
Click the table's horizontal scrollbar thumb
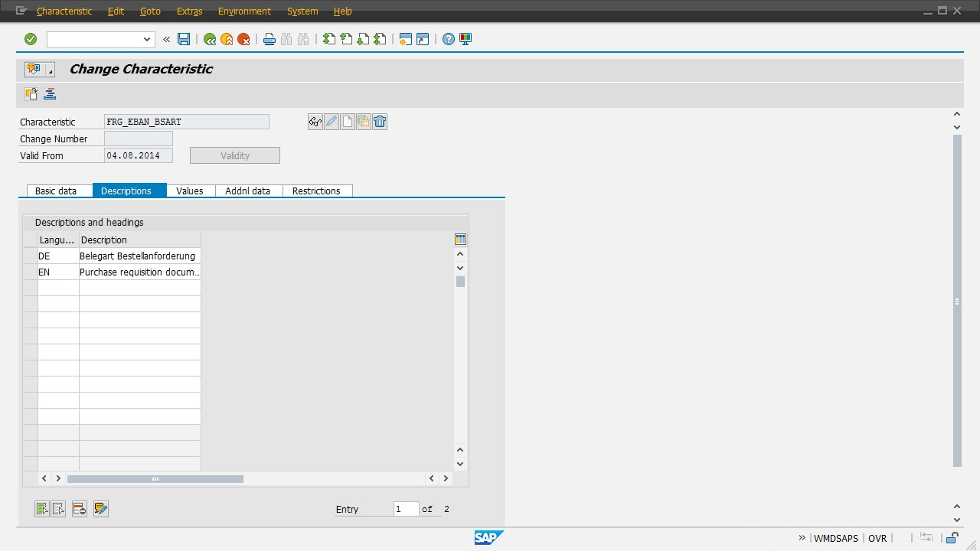tap(155, 479)
